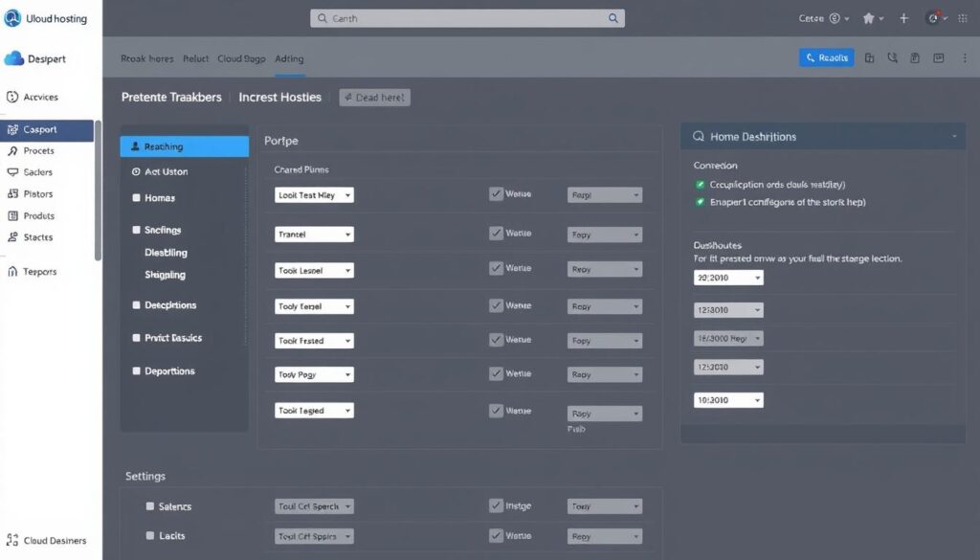Click the Procets search icon
The height and width of the screenshot is (560, 980).
point(13,150)
